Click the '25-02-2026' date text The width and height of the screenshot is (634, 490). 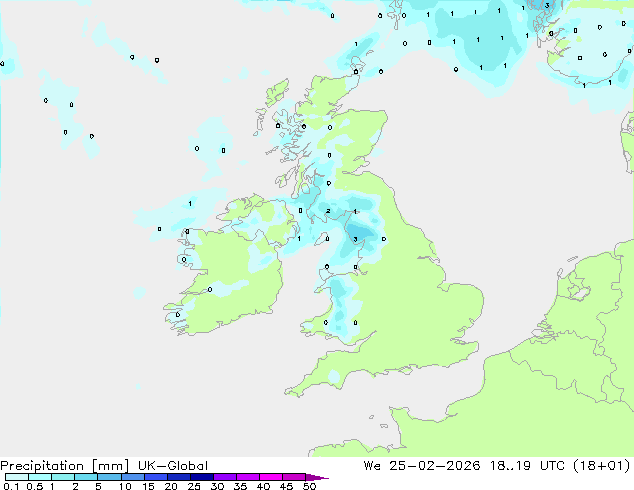pos(435,466)
